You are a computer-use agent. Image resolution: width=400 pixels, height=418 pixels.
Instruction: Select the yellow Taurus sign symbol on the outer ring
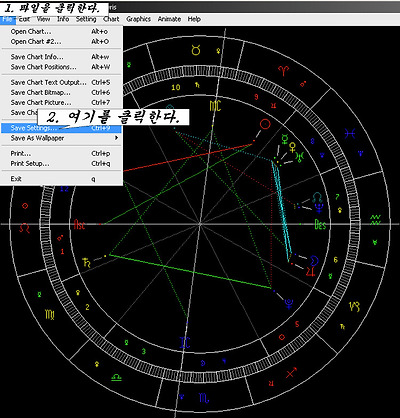click(x=196, y=51)
